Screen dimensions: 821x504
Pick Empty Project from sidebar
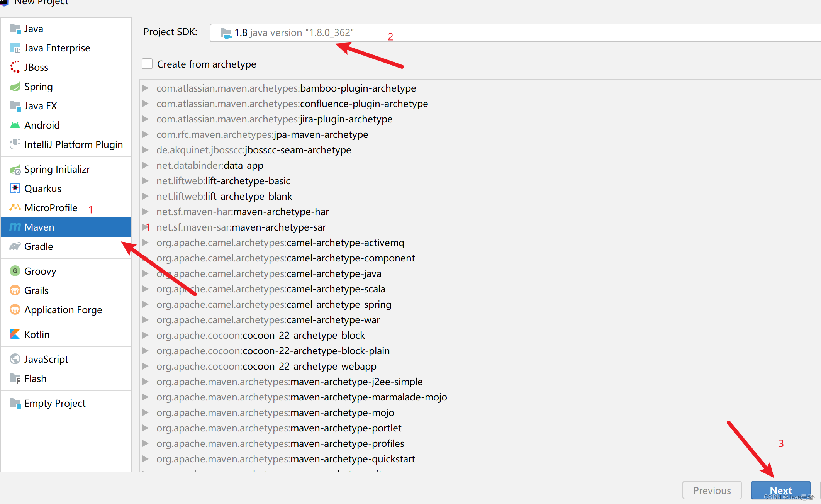(55, 403)
